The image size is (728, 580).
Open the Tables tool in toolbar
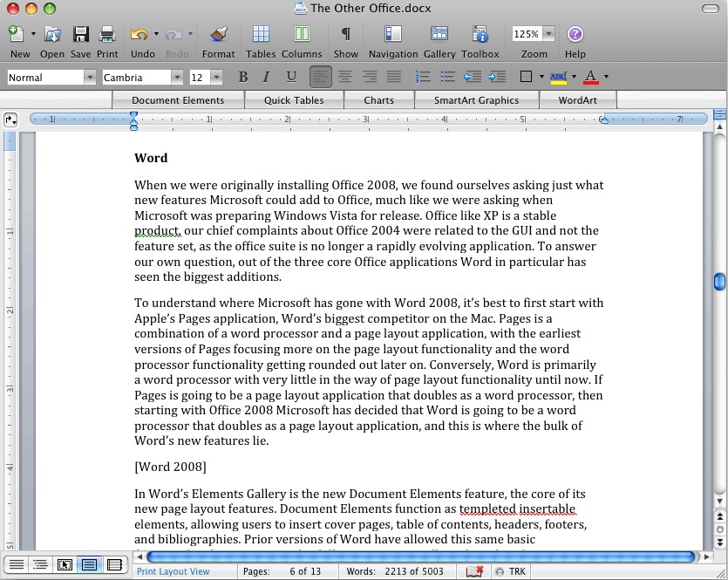tap(261, 35)
